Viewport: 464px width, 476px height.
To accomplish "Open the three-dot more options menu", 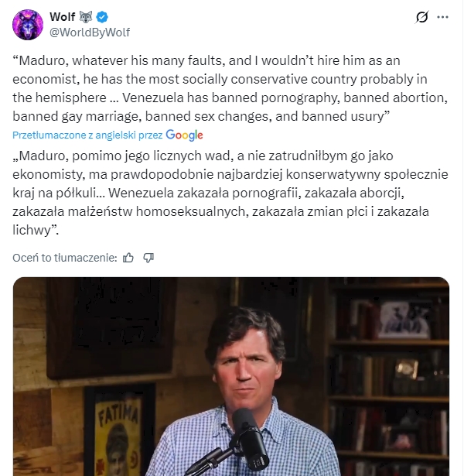I will (443, 17).
